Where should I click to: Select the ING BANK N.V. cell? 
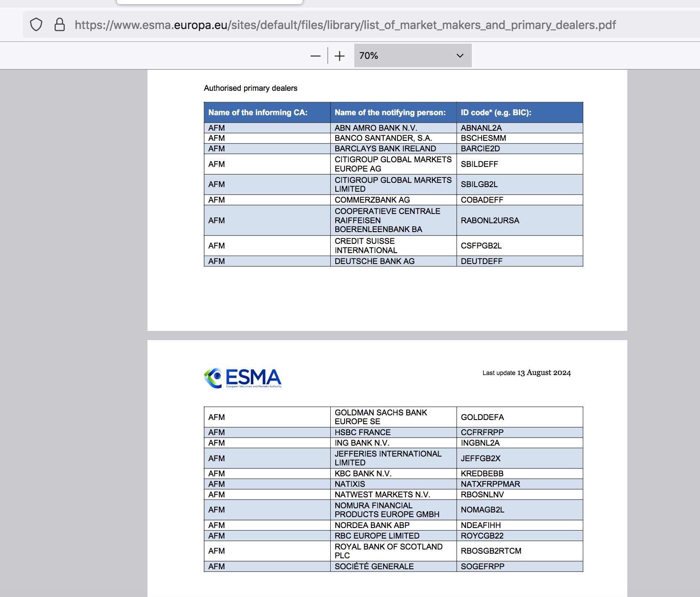[393, 443]
